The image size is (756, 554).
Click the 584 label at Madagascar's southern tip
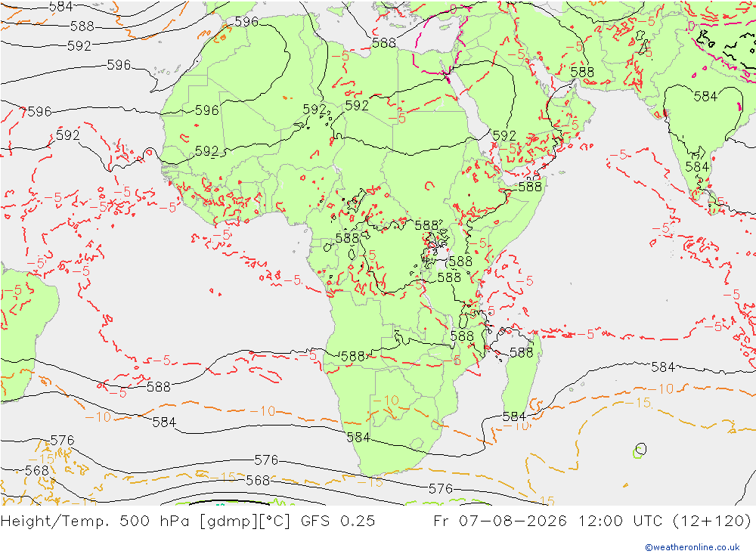514,416
